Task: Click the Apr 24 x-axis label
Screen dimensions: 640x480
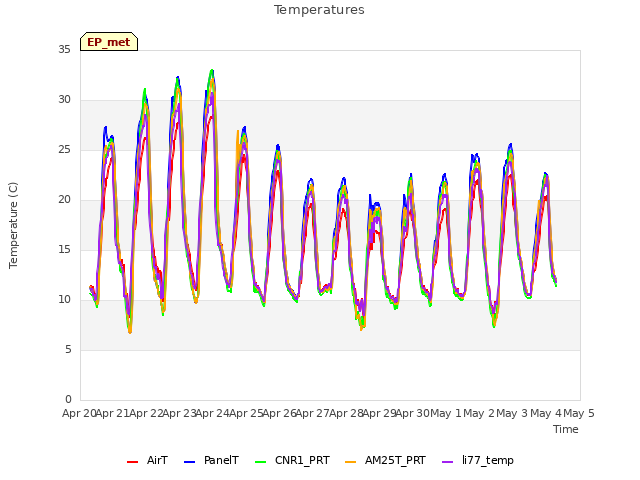Action: (x=213, y=413)
